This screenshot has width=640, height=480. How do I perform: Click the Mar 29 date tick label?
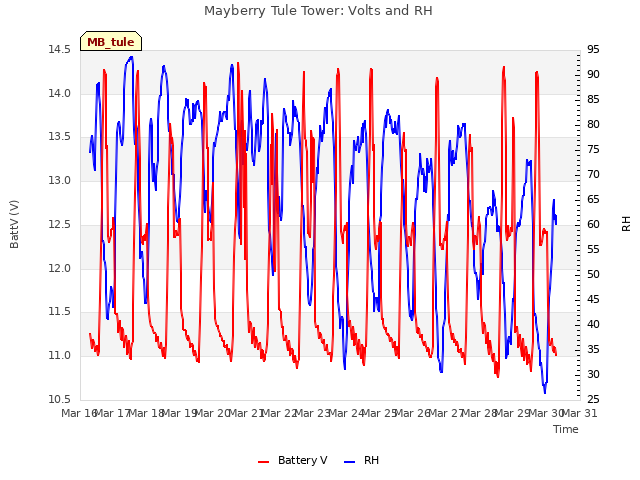(x=513, y=413)
